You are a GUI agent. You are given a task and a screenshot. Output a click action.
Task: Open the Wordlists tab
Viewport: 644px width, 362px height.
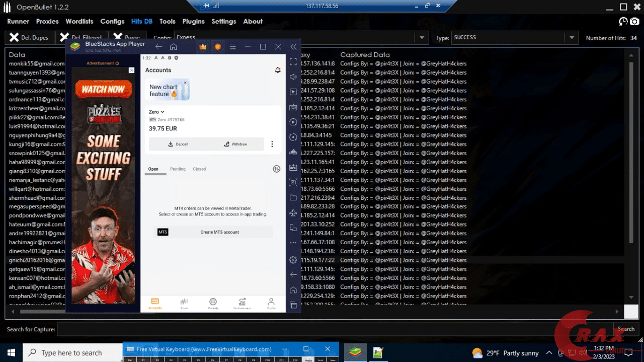pyautogui.click(x=79, y=21)
